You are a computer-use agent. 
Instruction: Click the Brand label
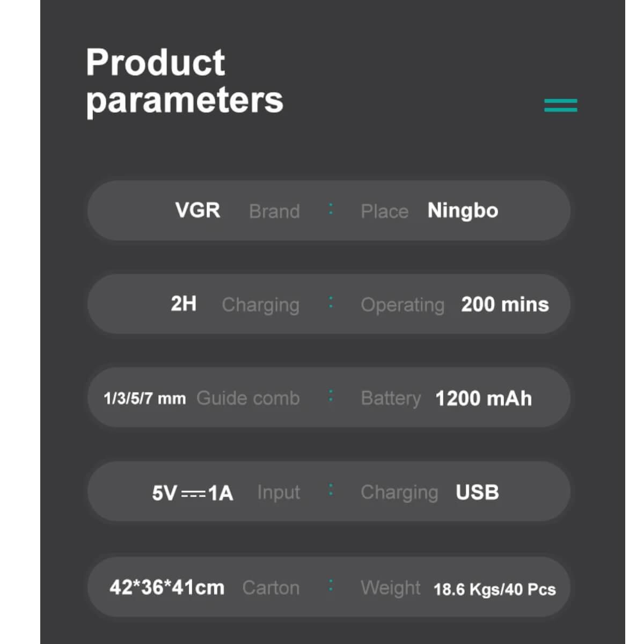tap(274, 211)
